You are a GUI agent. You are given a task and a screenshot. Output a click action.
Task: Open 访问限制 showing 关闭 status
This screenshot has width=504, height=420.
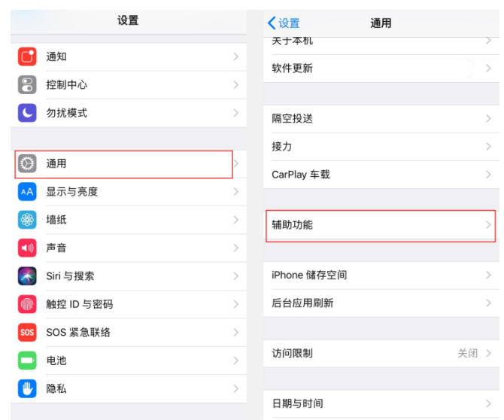[x=380, y=353]
